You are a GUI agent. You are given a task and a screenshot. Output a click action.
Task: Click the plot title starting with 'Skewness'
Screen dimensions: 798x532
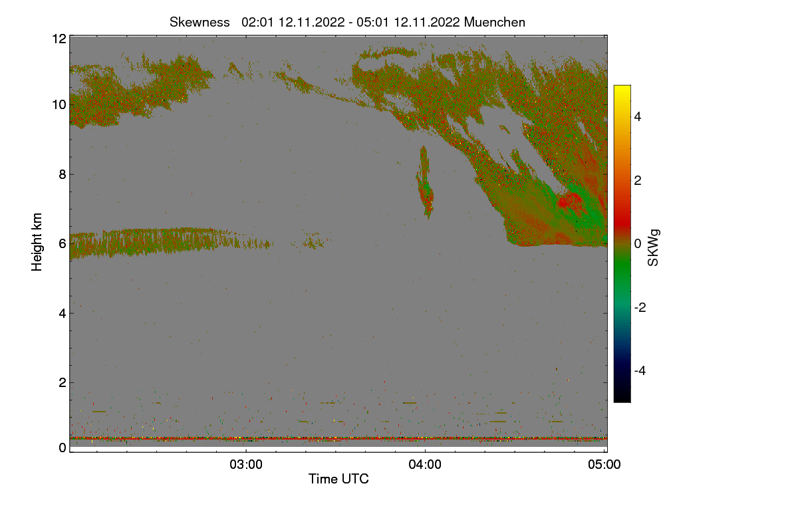click(347, 22)
